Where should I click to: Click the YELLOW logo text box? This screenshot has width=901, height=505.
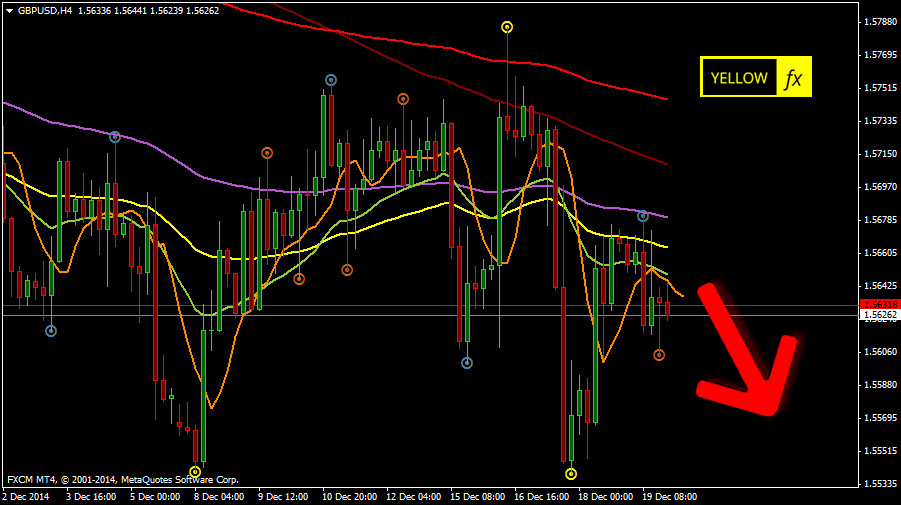(739, 78)
